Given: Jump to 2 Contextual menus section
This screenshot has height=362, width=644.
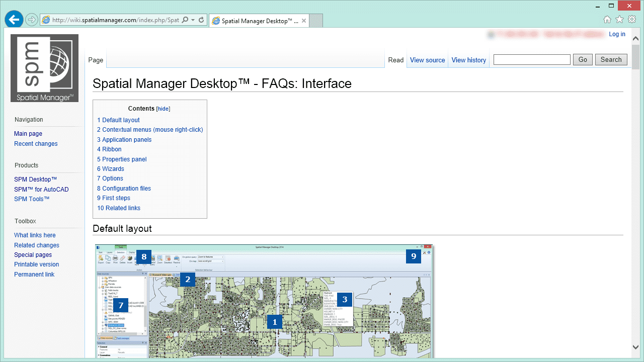Looking at the screenshot, I should (x=150, y=130).
